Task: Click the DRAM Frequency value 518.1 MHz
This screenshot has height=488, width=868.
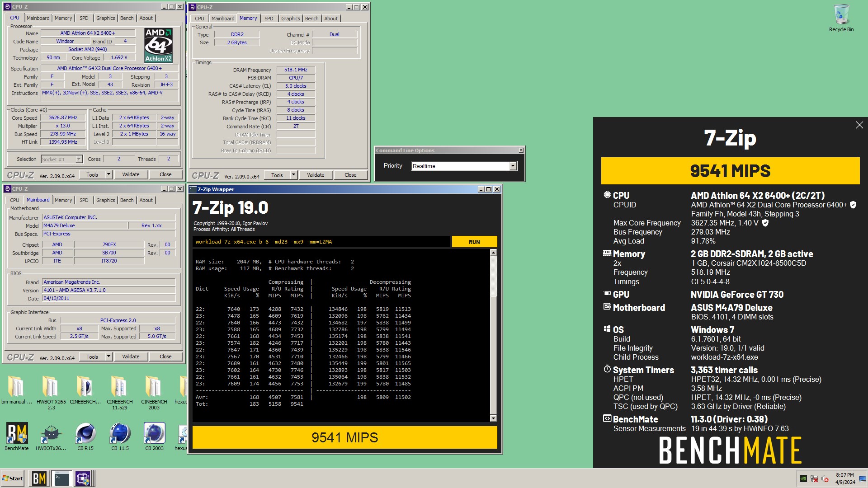Action: (296, 70)
